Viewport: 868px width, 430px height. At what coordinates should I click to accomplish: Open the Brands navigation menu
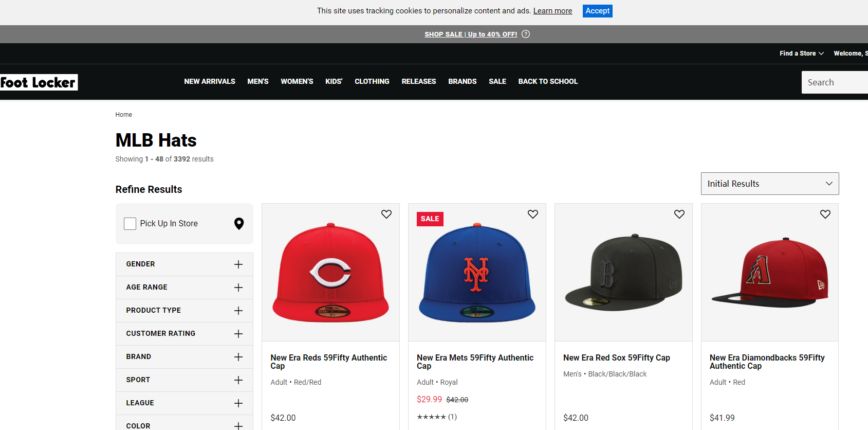click(x=462, y=82)
